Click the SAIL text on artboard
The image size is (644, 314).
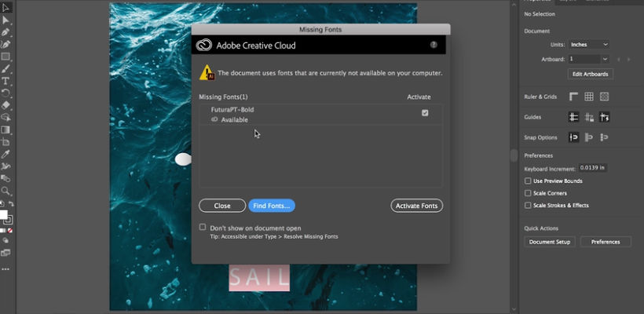click(x=259, y=277)
